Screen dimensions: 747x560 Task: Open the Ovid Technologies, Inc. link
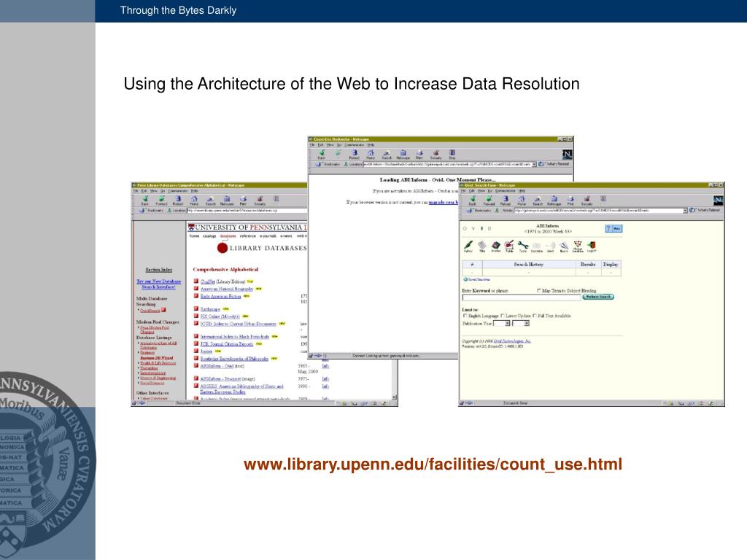tap(512, 341)
